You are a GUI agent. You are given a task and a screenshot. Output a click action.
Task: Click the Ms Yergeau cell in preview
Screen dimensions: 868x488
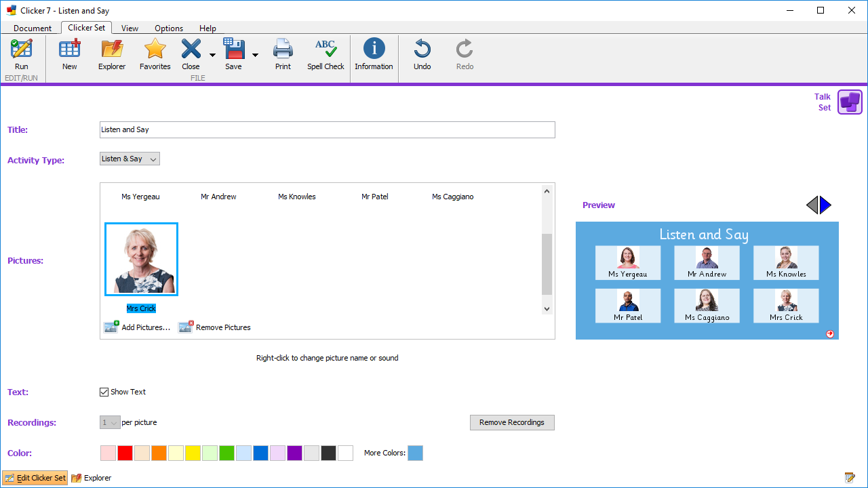coord(628,262)
